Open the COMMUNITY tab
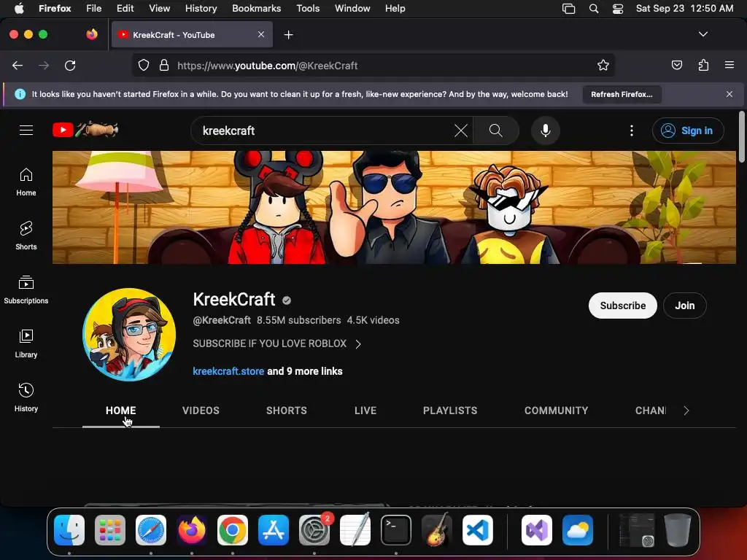The height and width of the screenshot is (560, 747). [556, 411]
